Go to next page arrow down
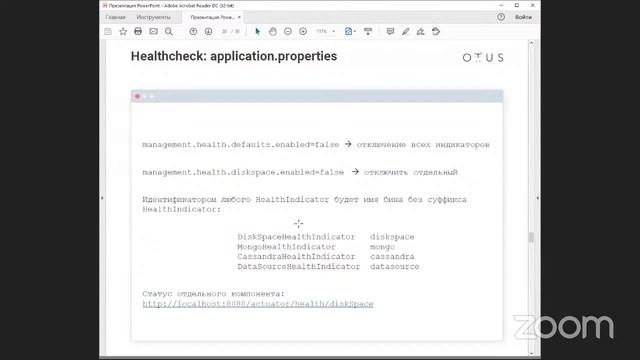Image resolution: width=640 pixels, height=360 pixels. pos(208,31)
